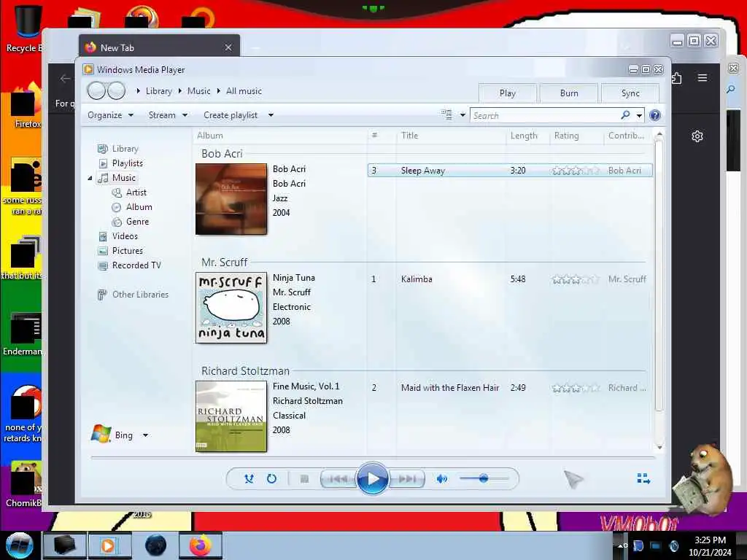Click the Previous track button
This screenshot has width=747, height=560.
pyautogui.click(x=338, y=479)
